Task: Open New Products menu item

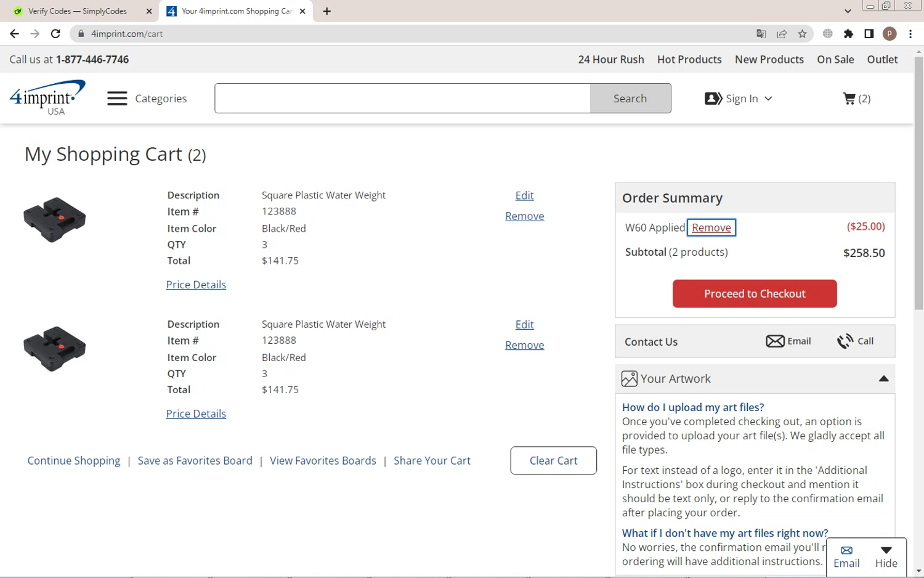Action: click(x=769, y=60)
